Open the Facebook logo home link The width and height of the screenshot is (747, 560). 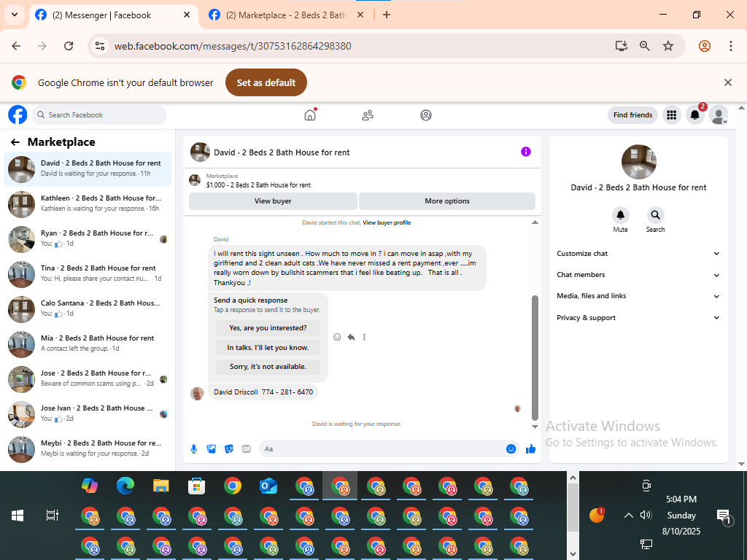point(18,114)
